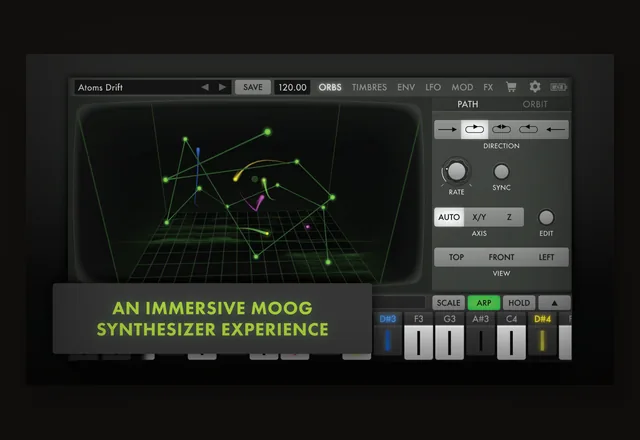Play the C4 key
The height and width of the screenshot is (440, 640).
click(511, 336)
